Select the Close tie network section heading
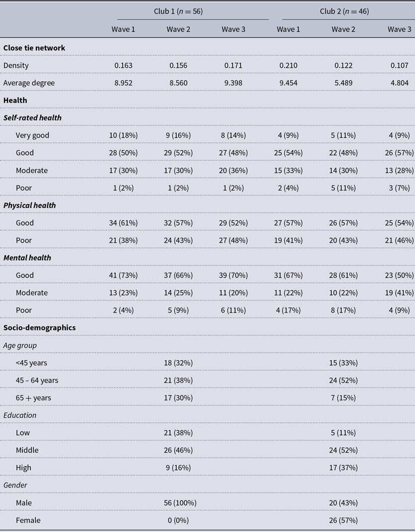 point(34,48)
